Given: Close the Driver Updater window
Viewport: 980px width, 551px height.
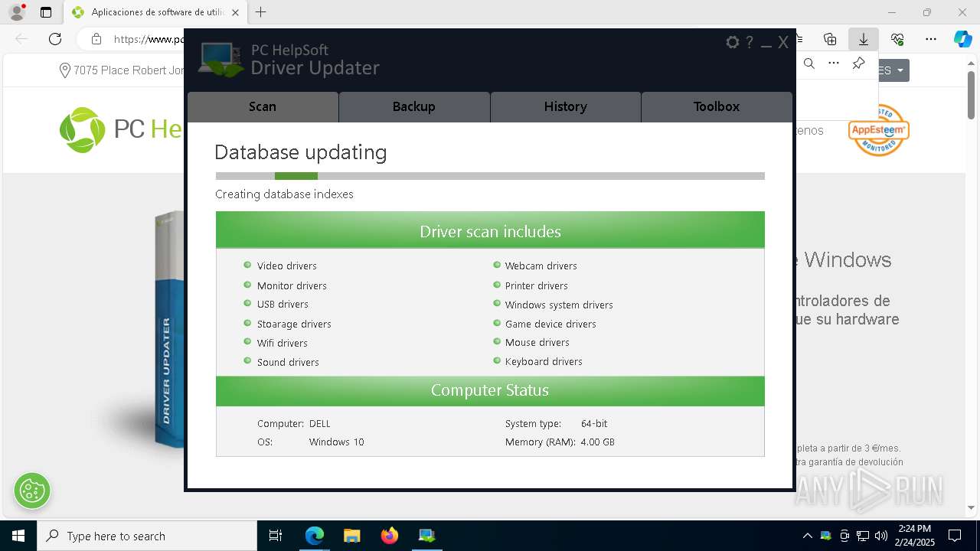Looking at the screenshot, I should 782,42.
